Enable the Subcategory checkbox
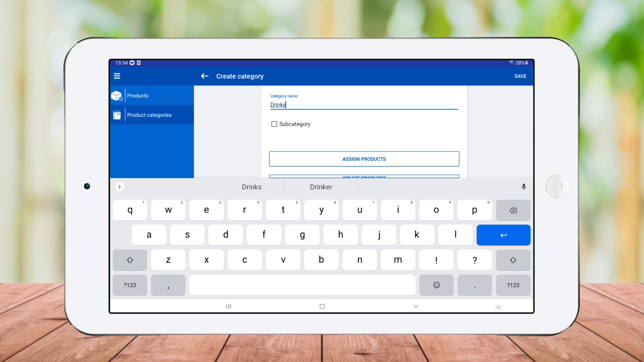Screen dimensions: 644x362 274,124
